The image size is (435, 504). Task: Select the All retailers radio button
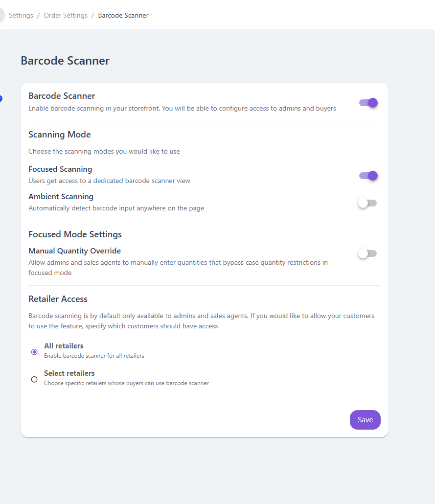[x=34, y=352]
